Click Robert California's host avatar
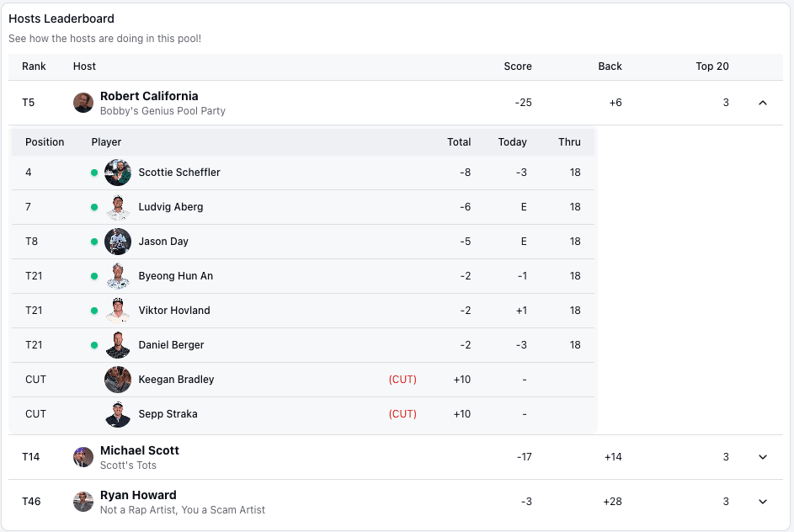Screen dimensions: 794x532 click(83, 103)
